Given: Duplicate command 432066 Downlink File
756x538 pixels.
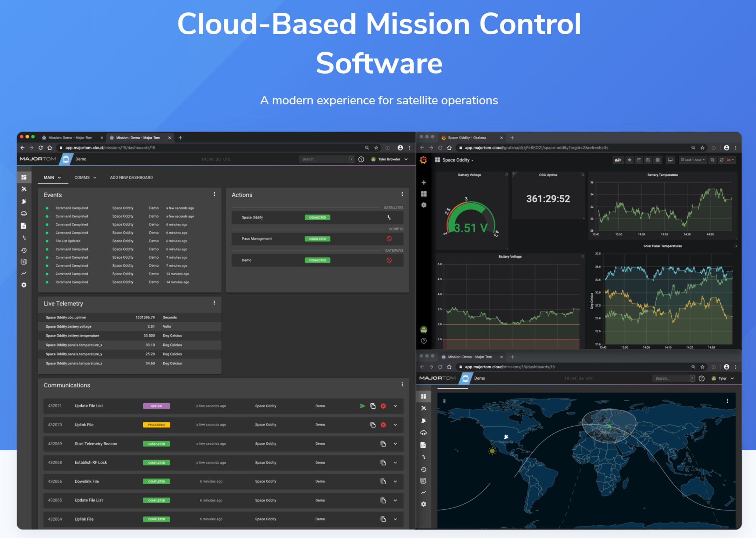Looking at the screenshot, I should 383,481.
